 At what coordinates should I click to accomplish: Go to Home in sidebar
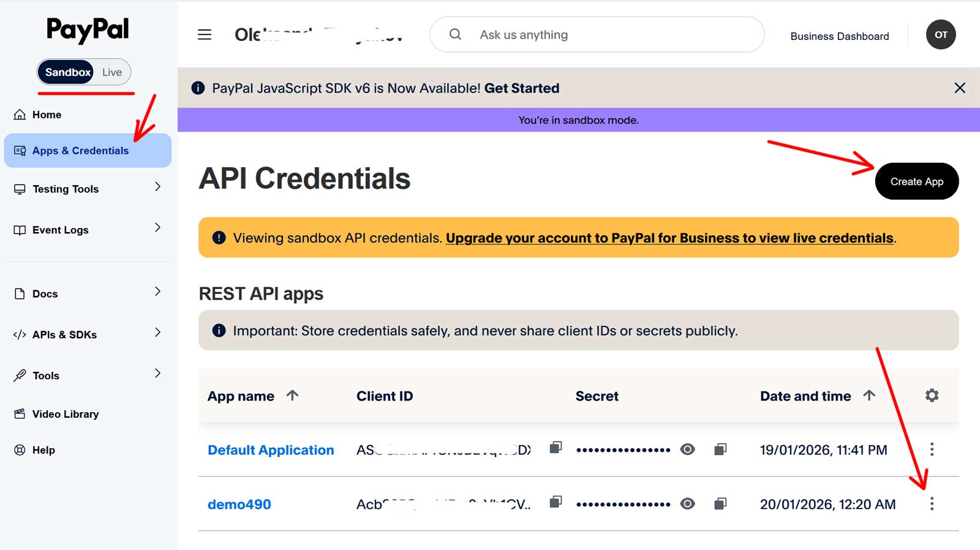[47, 115]
